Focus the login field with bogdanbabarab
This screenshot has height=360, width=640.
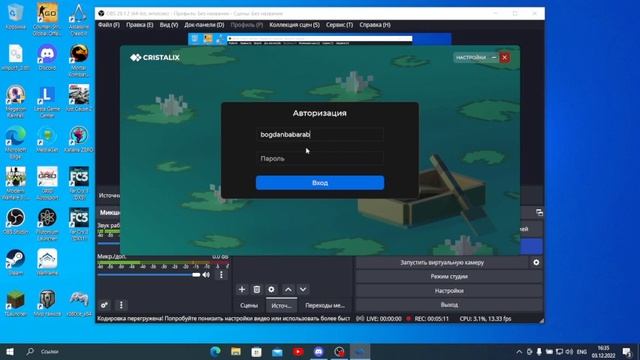(320, 134)
